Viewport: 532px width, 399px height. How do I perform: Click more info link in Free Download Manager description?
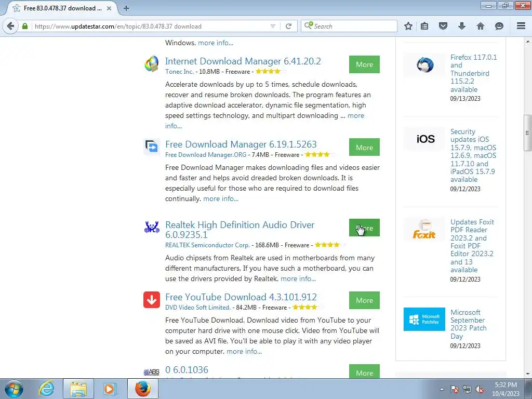(x=220, y=198)
